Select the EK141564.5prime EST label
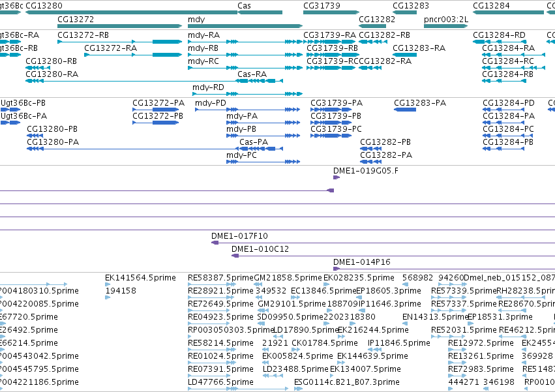Screen dimensions: 555x392 [x=140, y=278]
